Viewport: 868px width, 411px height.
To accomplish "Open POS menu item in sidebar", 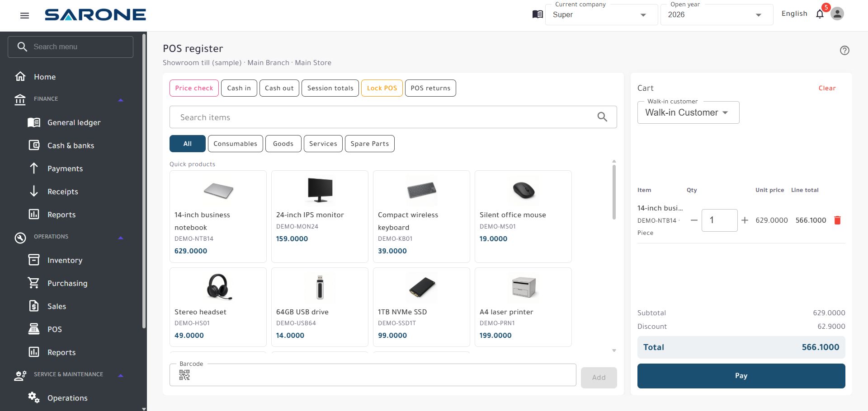I will click(x=55, y=329).
